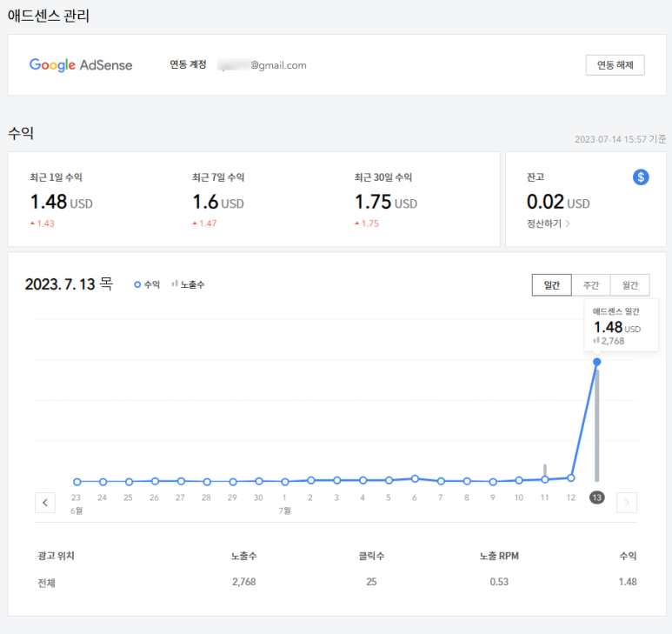Image resolution: width=672 pixels, height=634 pixels.
Task: Click the blue dollar balance icon
Action: point(641,177)
